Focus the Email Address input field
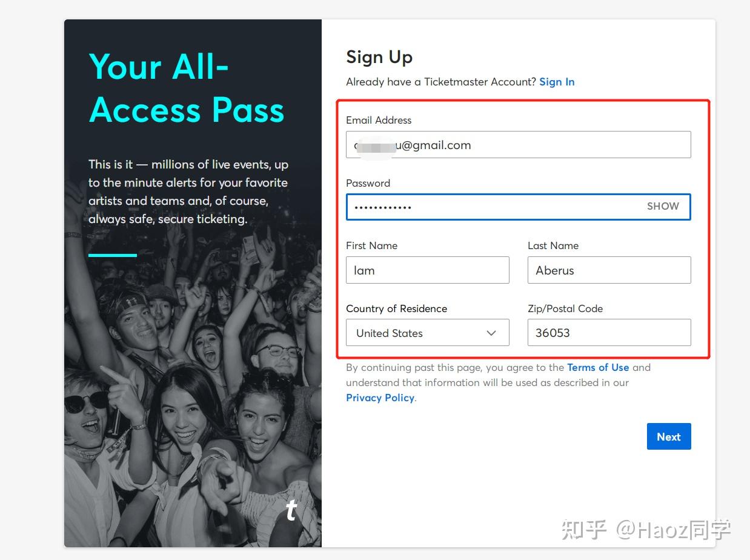This screenshot has height=560, width=750. tap(518, 145)
